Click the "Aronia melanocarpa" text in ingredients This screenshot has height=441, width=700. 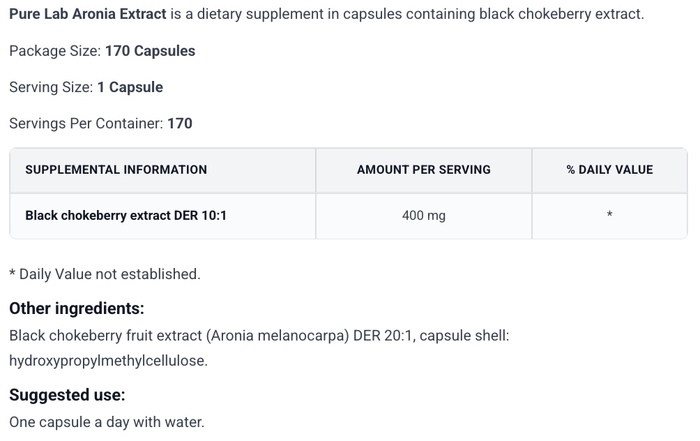pos(274,335)
